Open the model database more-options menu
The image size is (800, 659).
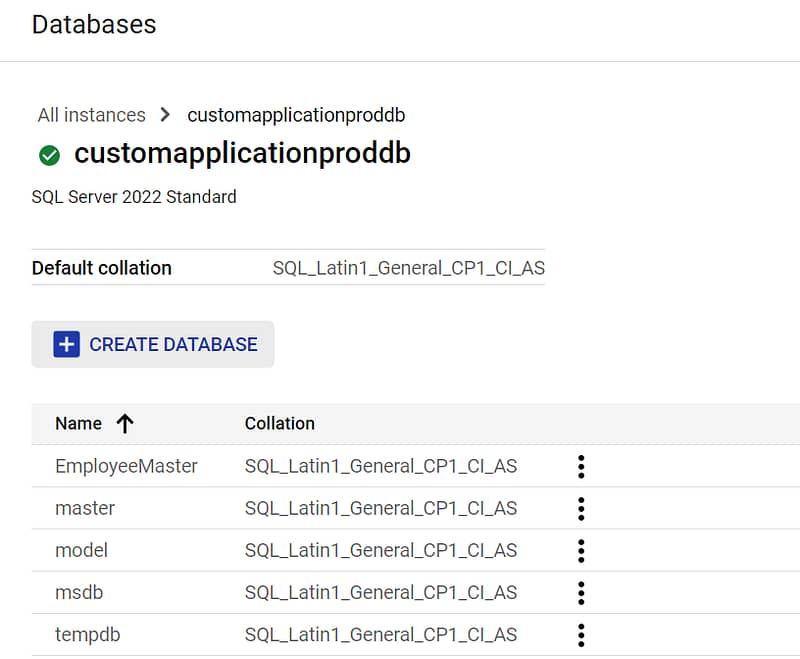581,551
